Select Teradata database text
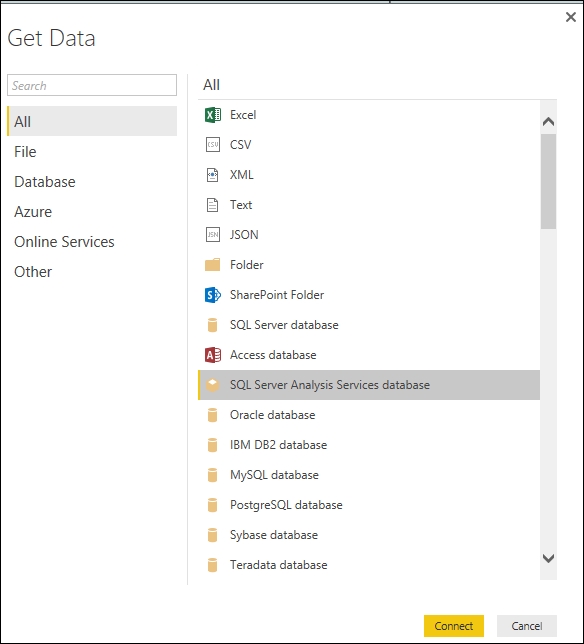 (279, 565)
